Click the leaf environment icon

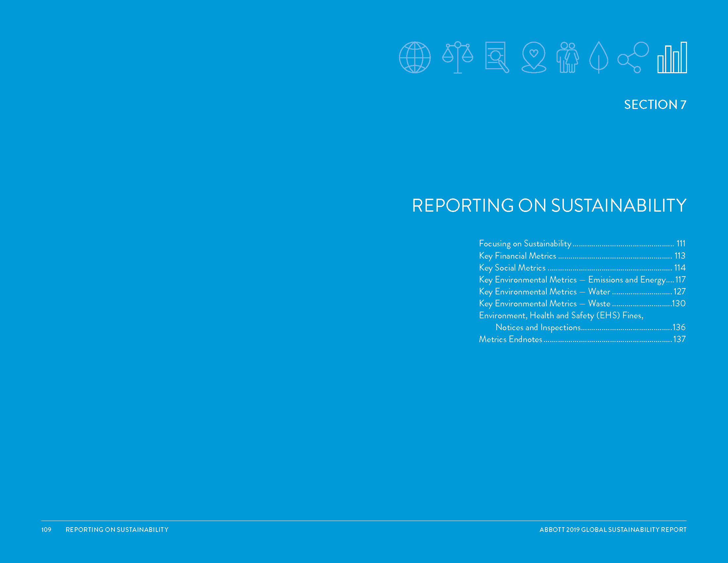(x=599, y=57)
